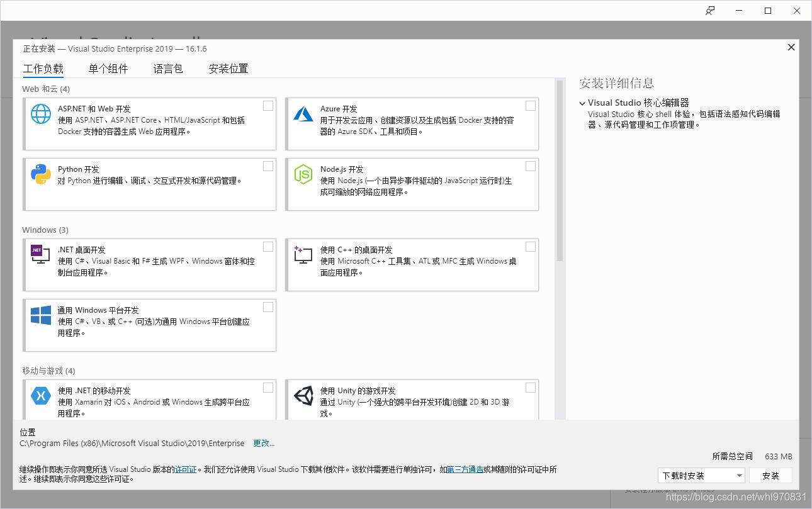
Task: Click the ASP.NET globe icon
Action: 41,114
